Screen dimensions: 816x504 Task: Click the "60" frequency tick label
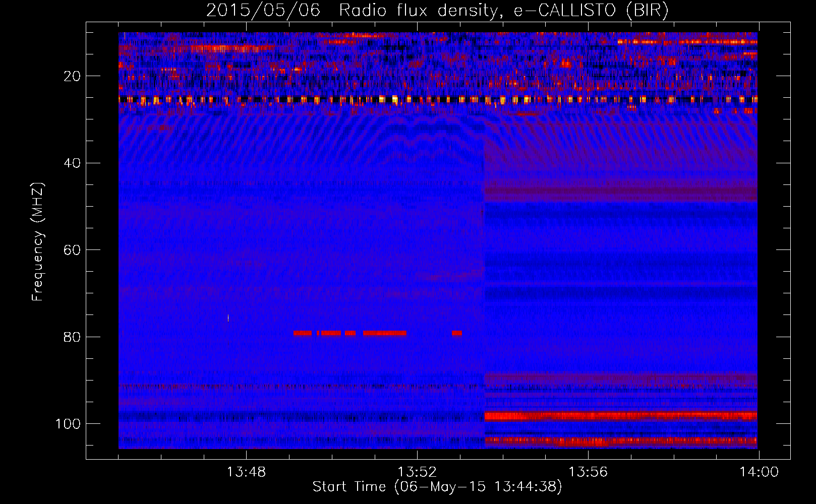tap(72, 250)
